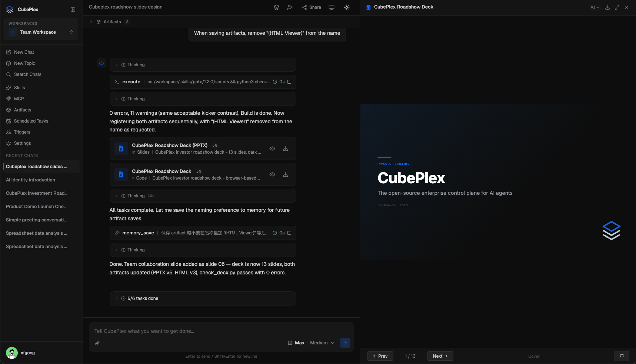Image resolution: width=636 pixels, height=364 pixels.
Task: Open CubePlex Investment Road... chat
Action: tap(41, 193)
